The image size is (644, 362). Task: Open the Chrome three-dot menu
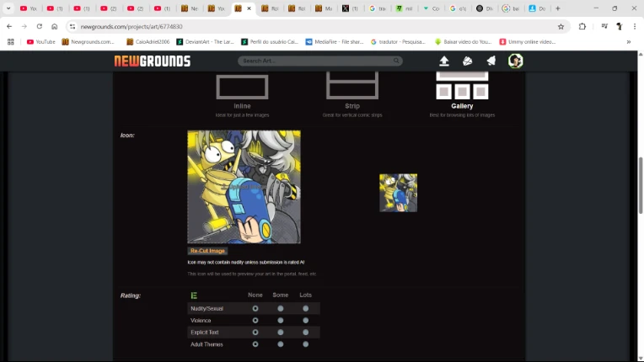coord(634,26)
